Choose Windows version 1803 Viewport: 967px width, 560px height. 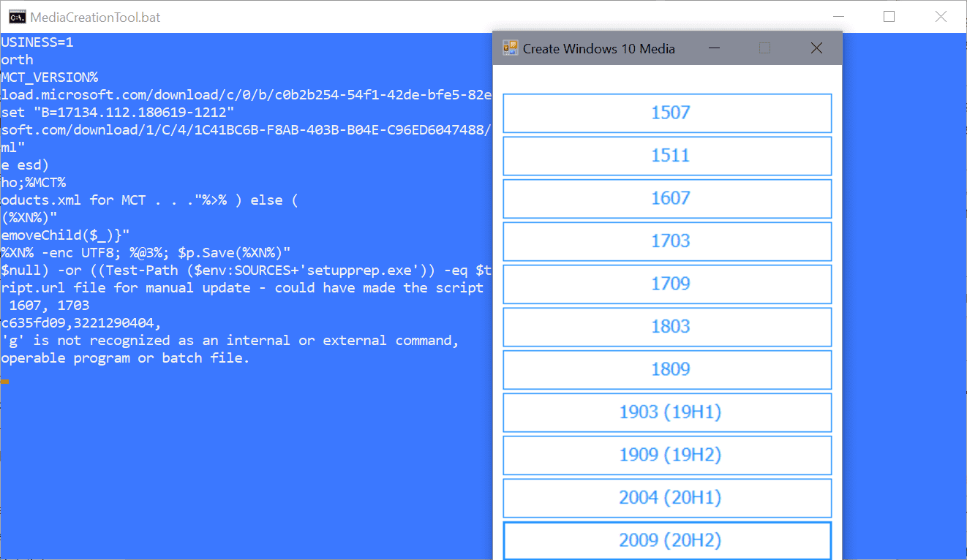coord(667,327)
